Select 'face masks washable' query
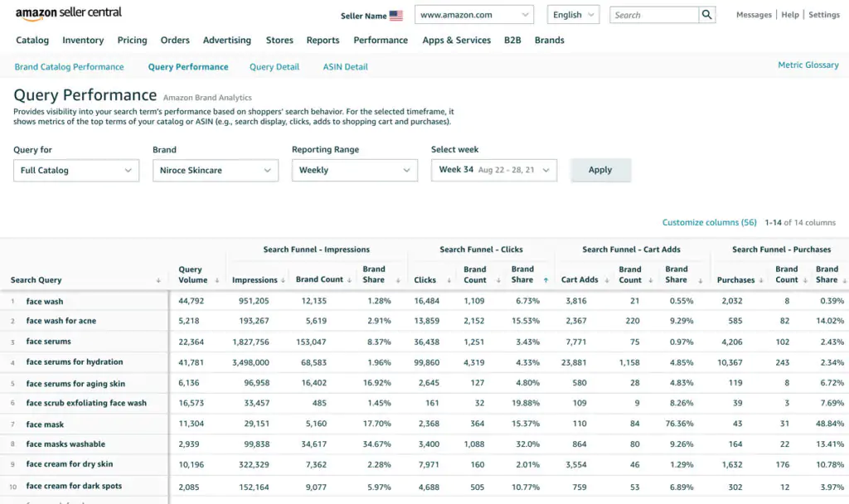This screenshot has height=504, width=849. point(66,444)
